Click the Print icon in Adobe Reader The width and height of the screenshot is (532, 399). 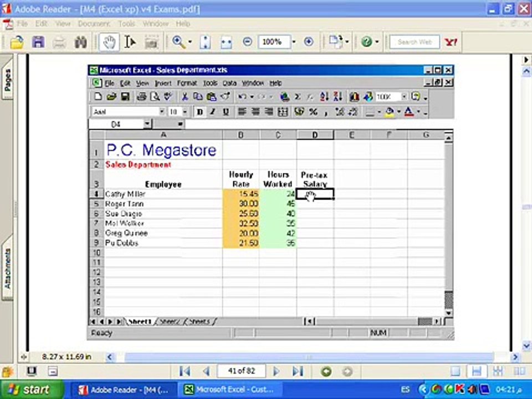[x=59, y=42]
